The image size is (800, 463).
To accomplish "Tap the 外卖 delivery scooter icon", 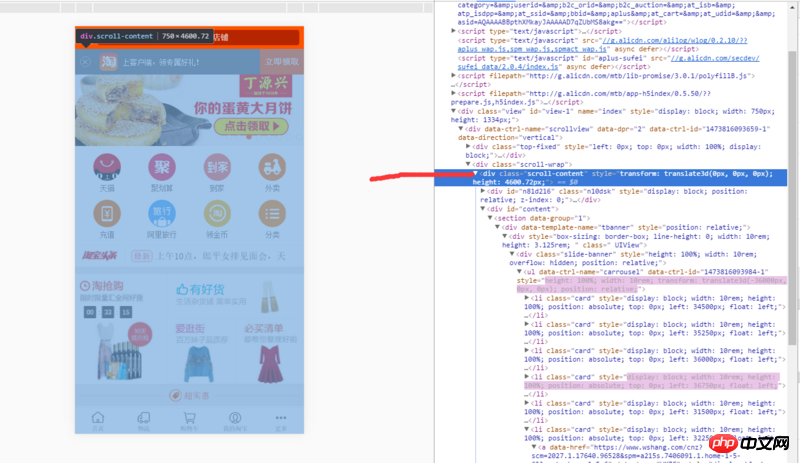I will click(x=272, y=167).
